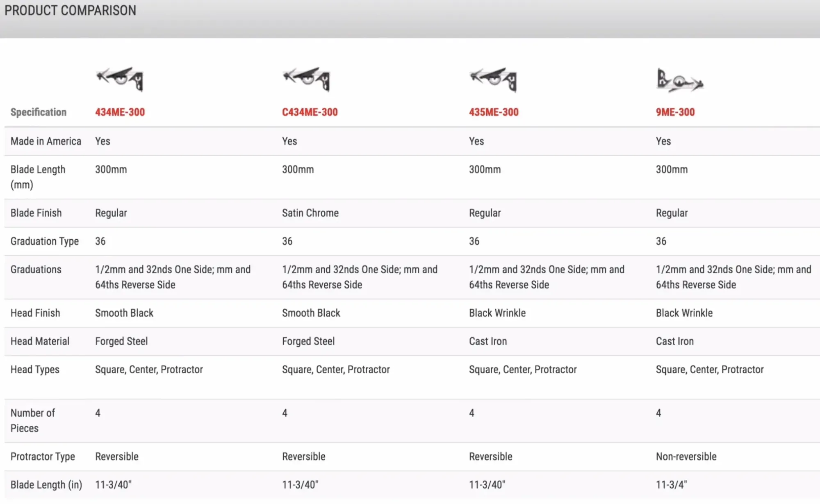
Task: Select the Satin Chrome blade finish cell
Action: [310, 213]
